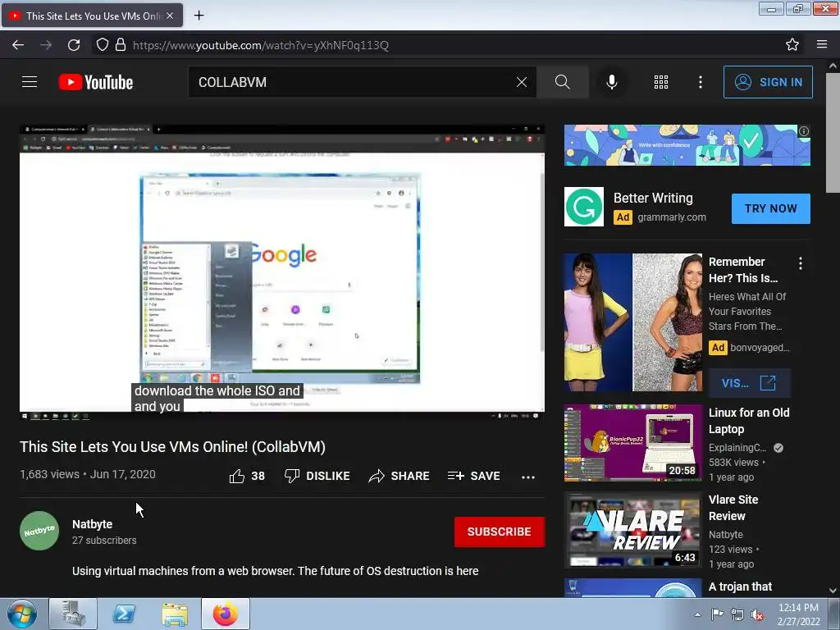This screenshot has height=630, width=840.
Task: Open the YouTube apps grid
Action: click(x=661, y=82)
